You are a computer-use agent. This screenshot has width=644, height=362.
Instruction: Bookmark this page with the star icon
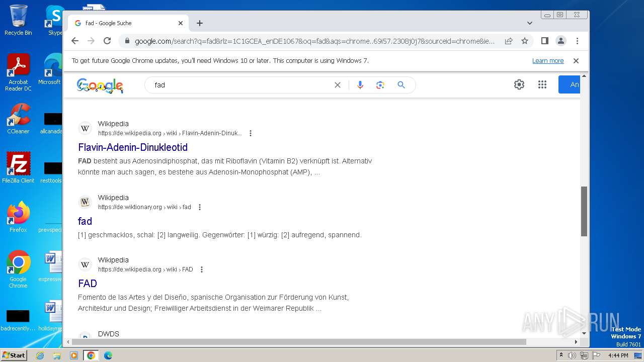[525, 41]
